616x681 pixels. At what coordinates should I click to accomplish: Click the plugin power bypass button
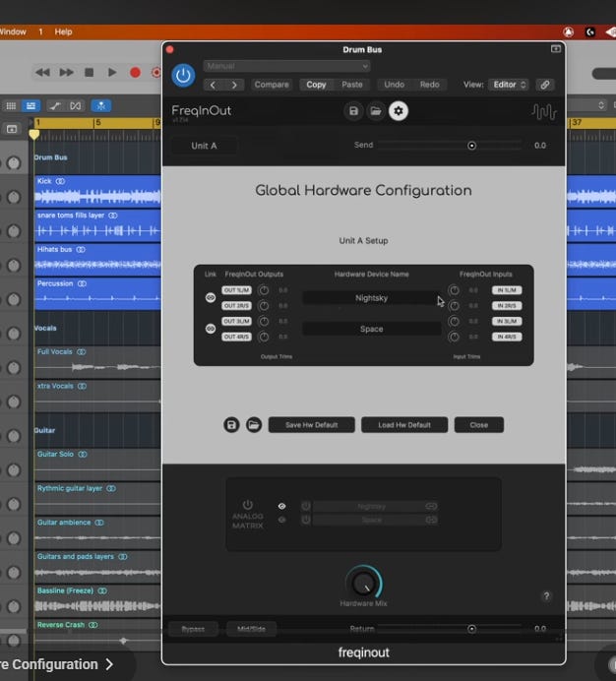point(183,75)
